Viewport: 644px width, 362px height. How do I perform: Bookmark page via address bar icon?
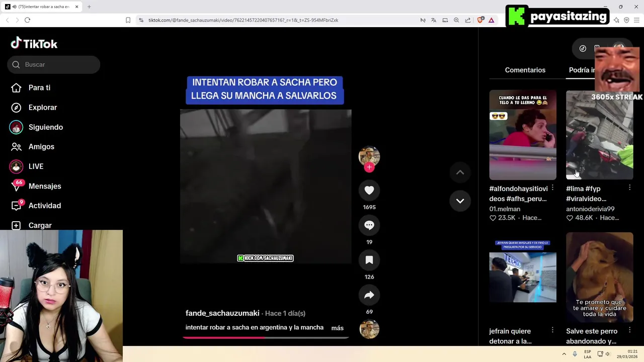pyautogui.click(x=128, y=20)
